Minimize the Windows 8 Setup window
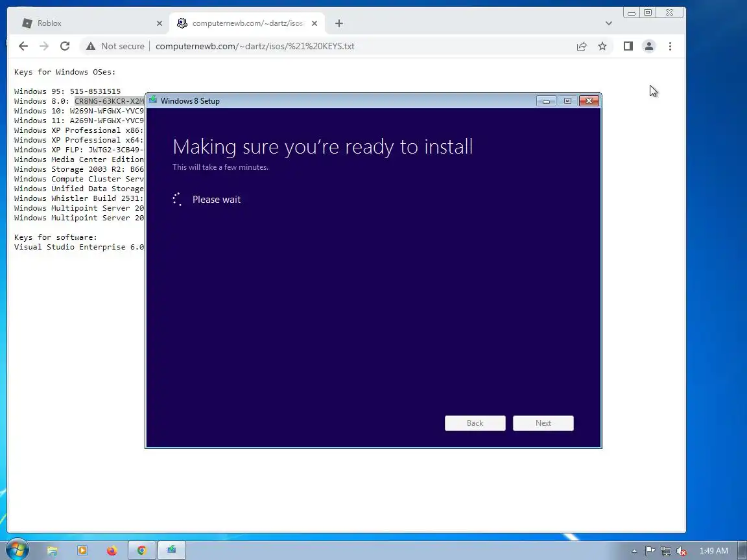Viewport: 747px width, 560px height. (546, 101)
